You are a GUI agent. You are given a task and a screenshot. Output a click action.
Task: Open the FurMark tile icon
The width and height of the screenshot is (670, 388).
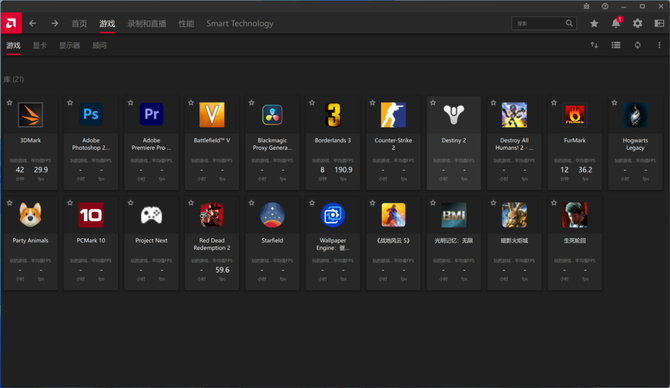coord(575,115)
